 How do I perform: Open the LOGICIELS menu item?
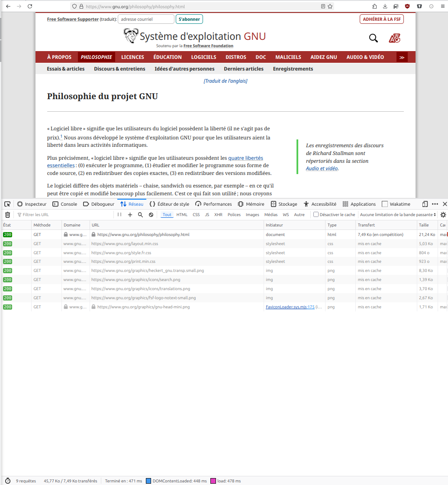click(203, 57)
